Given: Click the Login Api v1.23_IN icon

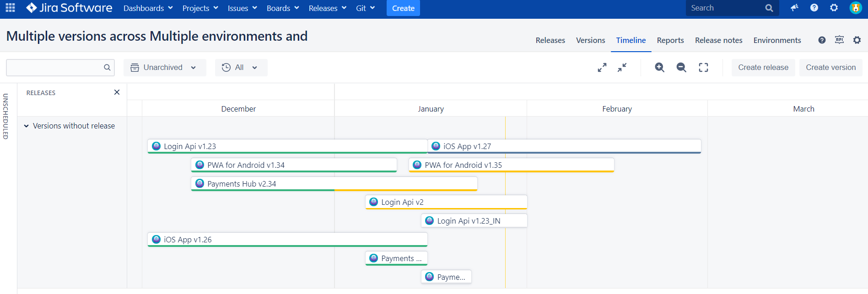Looking at the screenshot, I should click(429, 220).
